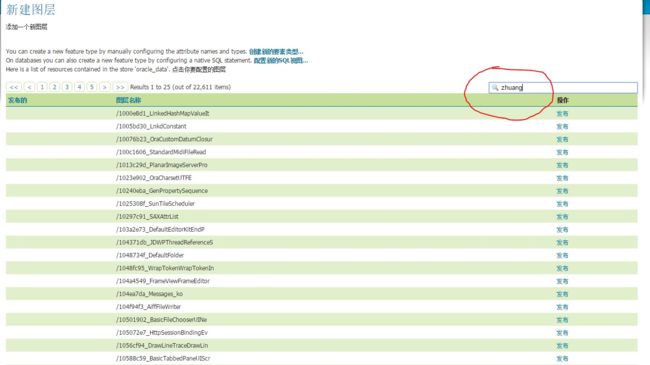This screenshot has height=365, width=650.
Task: Publish layer /1005bd30_LnkdConstant
Action: tap(562, 126)
